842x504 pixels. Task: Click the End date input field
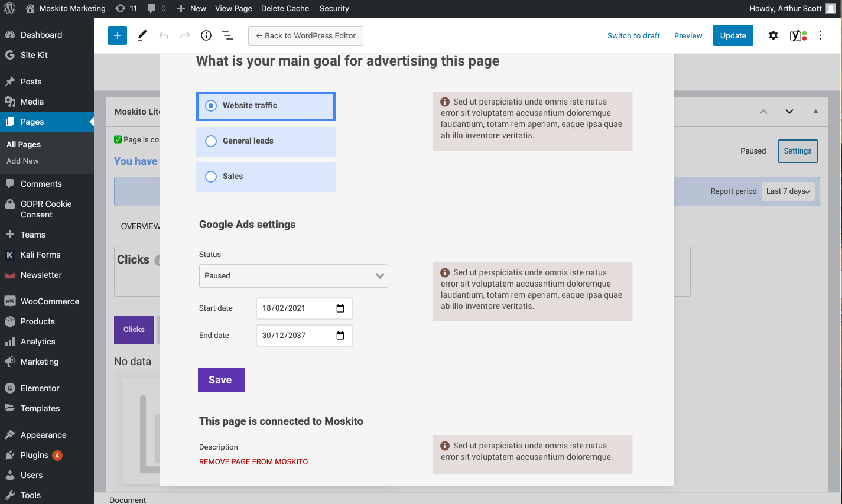[304, 336]
